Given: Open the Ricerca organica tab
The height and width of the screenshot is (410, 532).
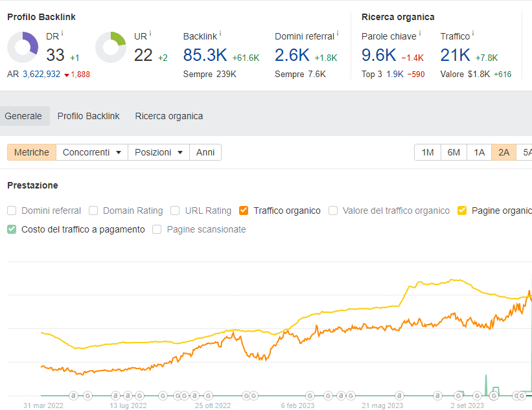Looking at the screenshot, I should pyautogui.click(x=168, y=116).
